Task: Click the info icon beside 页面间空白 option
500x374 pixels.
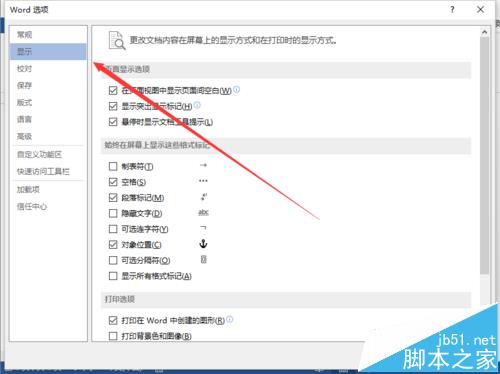Action: [236, 89]
